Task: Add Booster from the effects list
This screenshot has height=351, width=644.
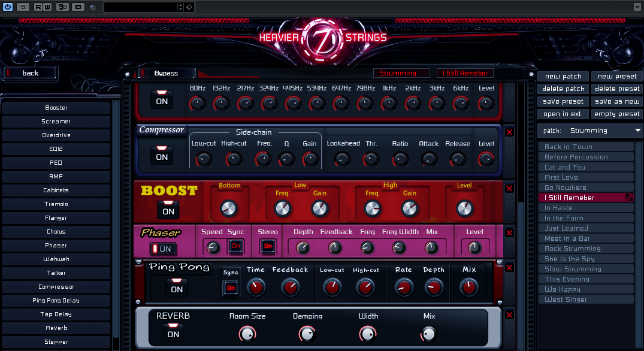Action: coord(56,108)
